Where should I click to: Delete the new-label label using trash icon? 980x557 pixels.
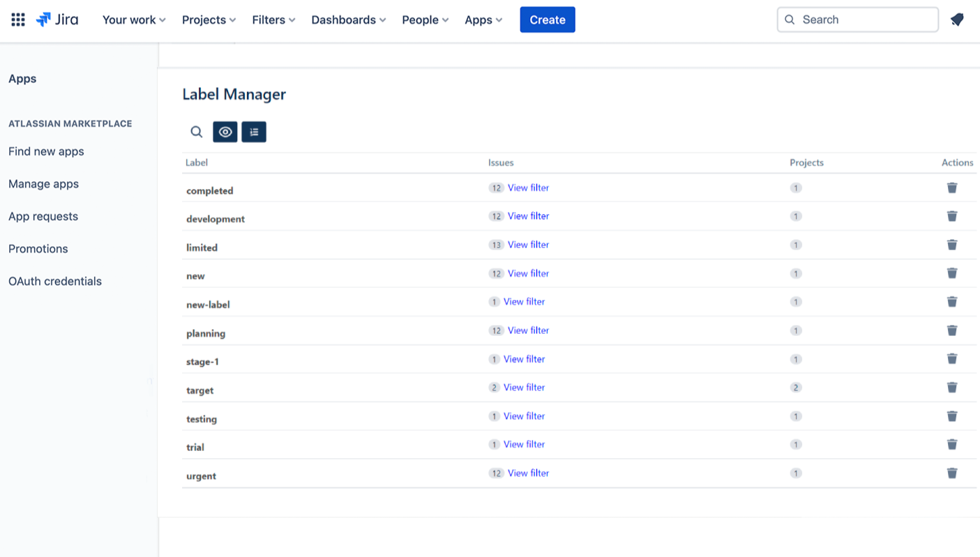pos(951,302)
